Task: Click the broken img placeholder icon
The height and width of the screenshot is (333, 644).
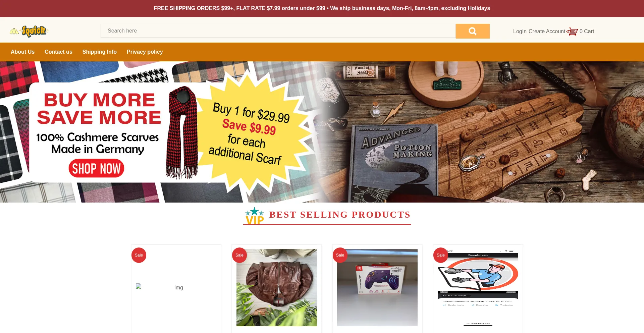Action: [139, 286]
